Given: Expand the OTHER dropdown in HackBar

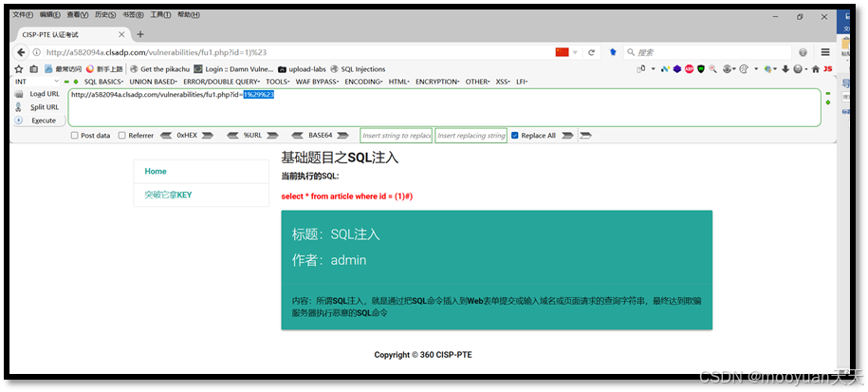Looking at the screenshot, I should [478, 82].
